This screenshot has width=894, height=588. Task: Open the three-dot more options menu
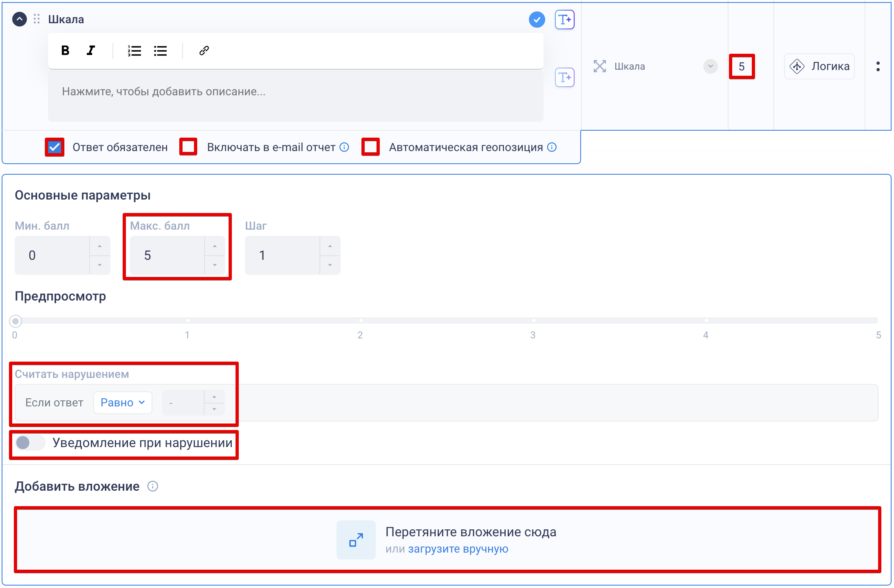point(878,66)
